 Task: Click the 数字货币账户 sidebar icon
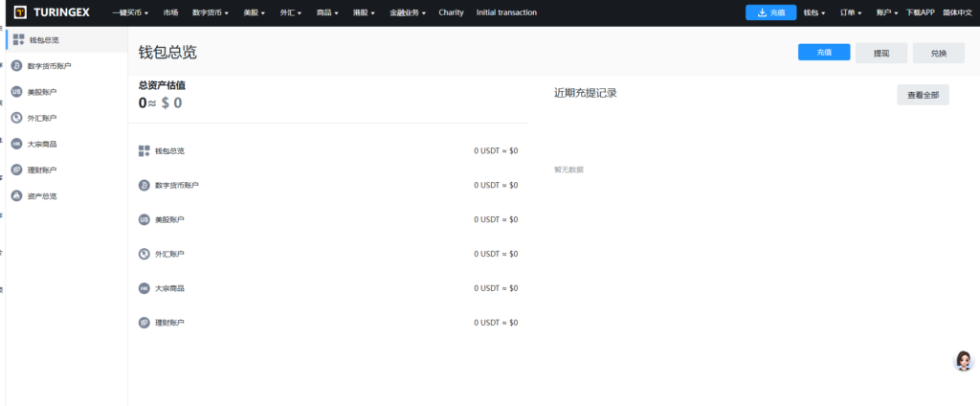coord(17,66)
